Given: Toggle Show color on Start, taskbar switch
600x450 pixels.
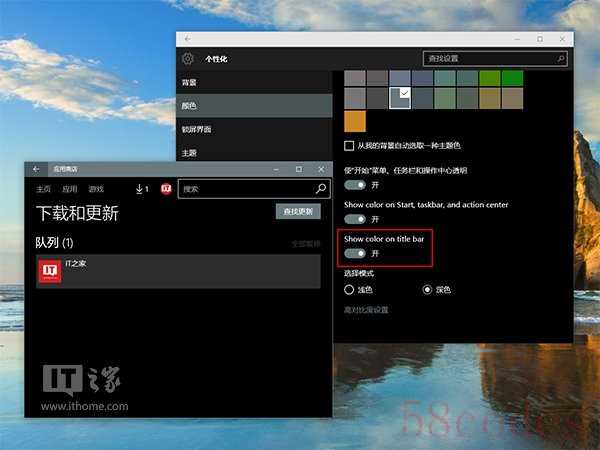Looking at the screenshot, I should pyautogui.click(x=355, y=219).
